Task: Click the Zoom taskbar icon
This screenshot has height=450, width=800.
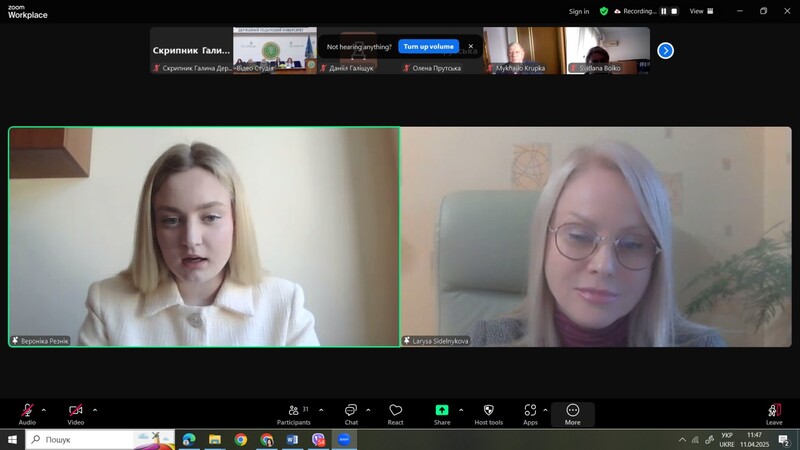Action: click(344, 439)
